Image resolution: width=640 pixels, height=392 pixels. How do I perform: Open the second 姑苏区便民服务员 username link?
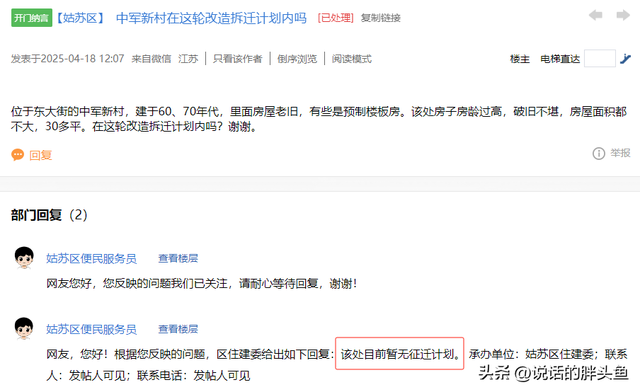[x=91, y=329]
